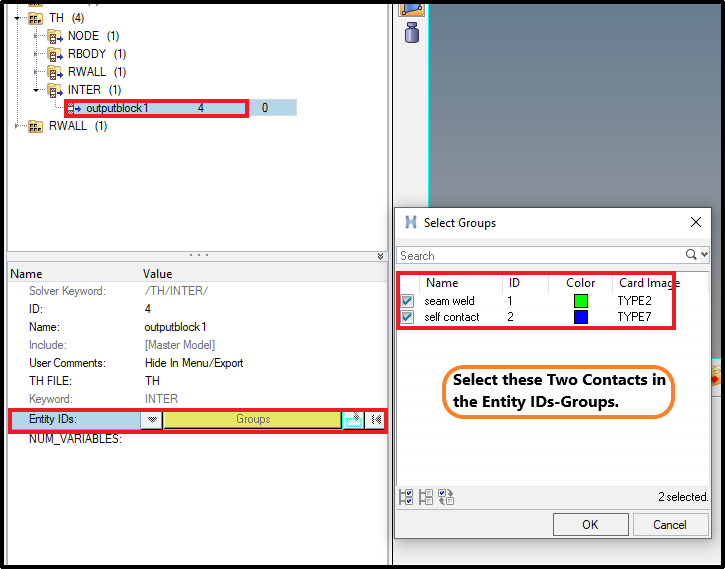Click the reverse selection icon in Select Groups
Screen dimensions: 725x569
click(x=446, y=497)
